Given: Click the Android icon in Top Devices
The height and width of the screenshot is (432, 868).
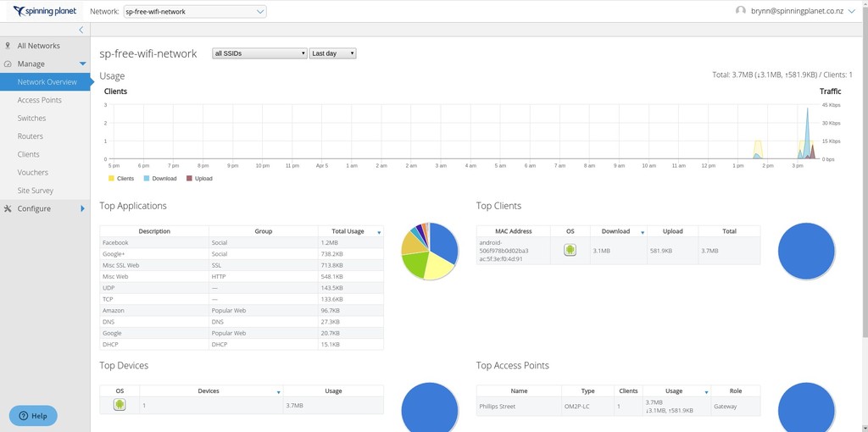Looking at the screenshot, I should click(120, 405).
